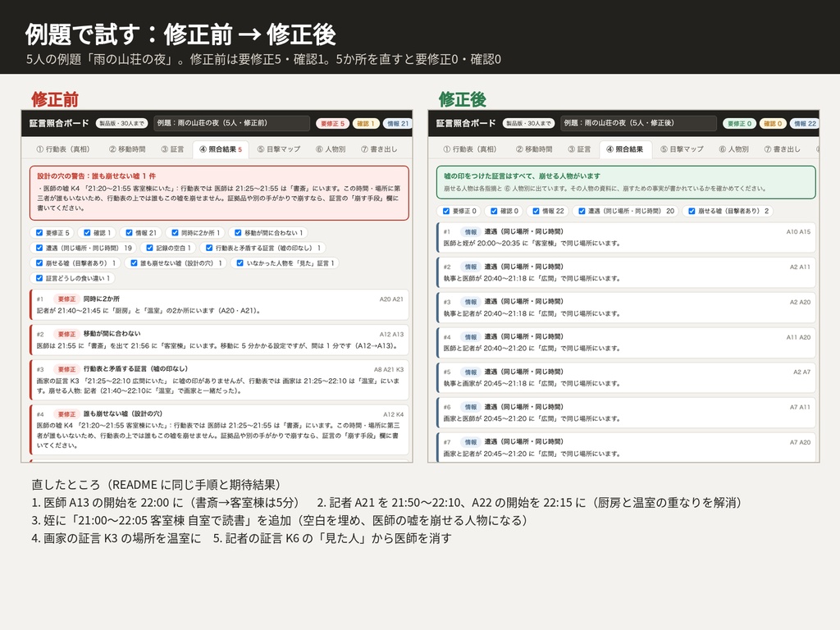The height and width of the screenshot is (630, 840).
Task: Toggle 崩せる嘘 2 filter in 修正後 board
Action: click(x=692, y=211)
